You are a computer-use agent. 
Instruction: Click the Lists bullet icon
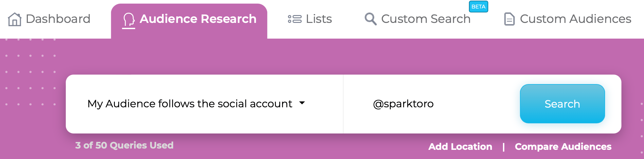point(295,19)
